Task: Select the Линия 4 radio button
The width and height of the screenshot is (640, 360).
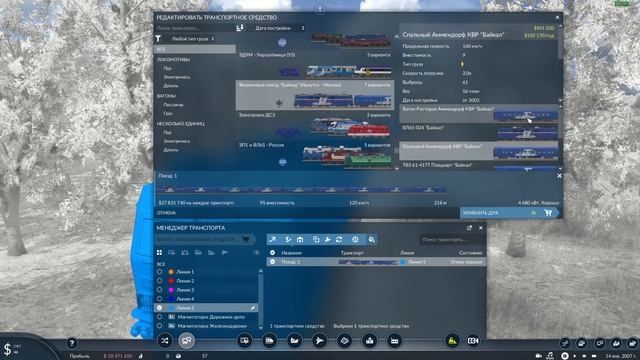Action: 160,299
